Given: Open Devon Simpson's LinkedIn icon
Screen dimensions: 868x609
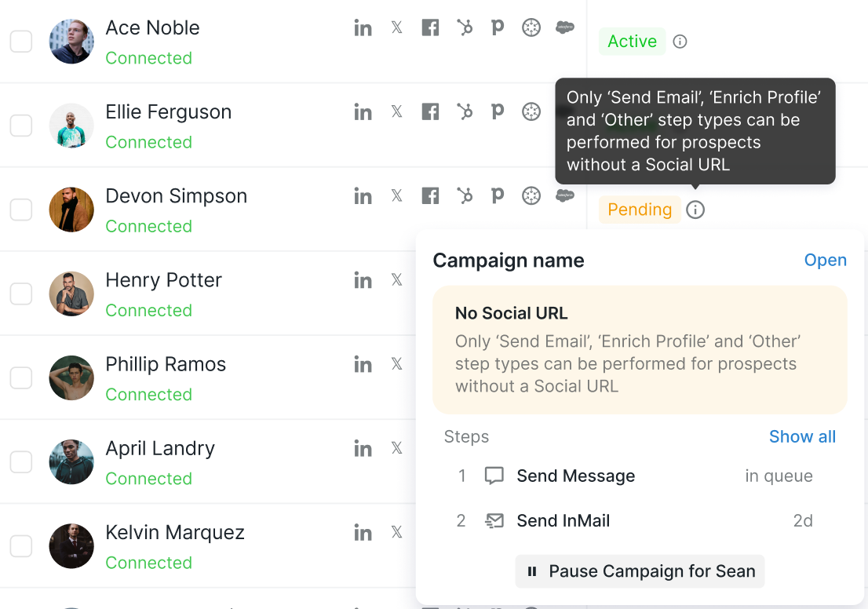Looking at the screenshot, I should pyautogui.click(x=363, y=196).
